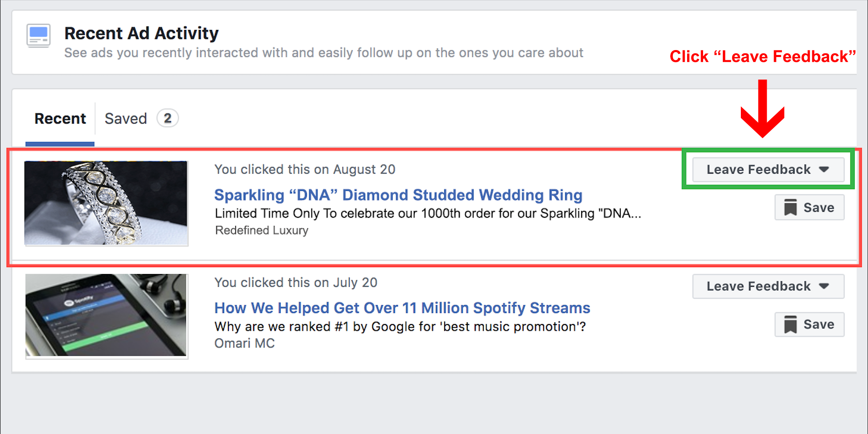Click the Omari MC advertiser name
The height and width of the screenshot is (434, 868).
pyautogui.click(x=244, y=343)
